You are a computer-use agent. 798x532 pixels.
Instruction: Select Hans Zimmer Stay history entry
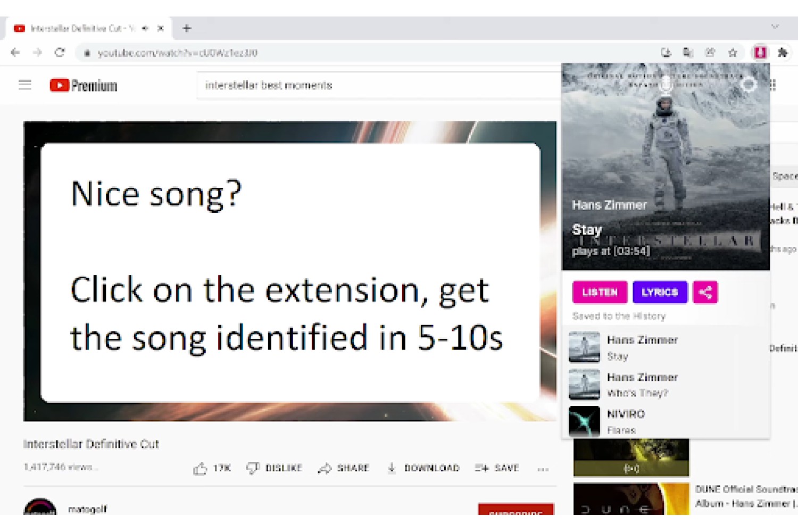(666, 347)
